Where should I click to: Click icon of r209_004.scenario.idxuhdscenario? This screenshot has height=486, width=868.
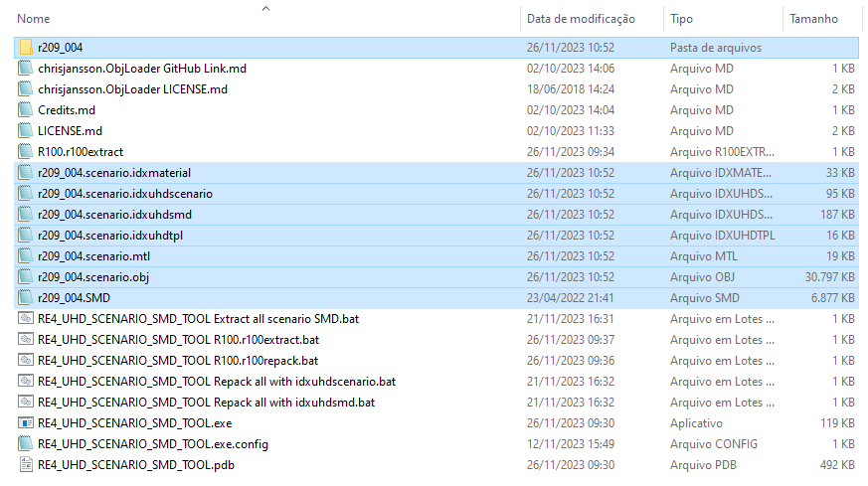pos(26,194)
